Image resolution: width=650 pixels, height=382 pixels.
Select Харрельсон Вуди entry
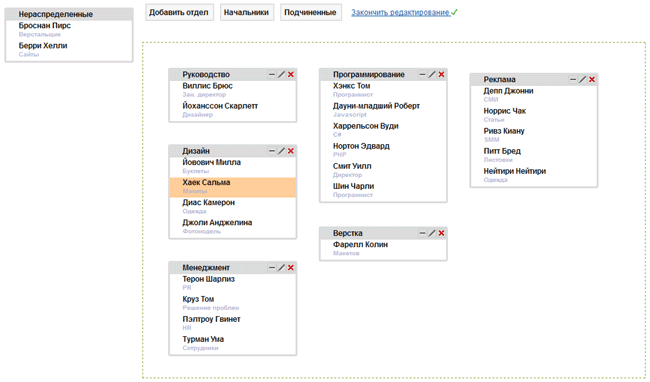coord(383,130)
